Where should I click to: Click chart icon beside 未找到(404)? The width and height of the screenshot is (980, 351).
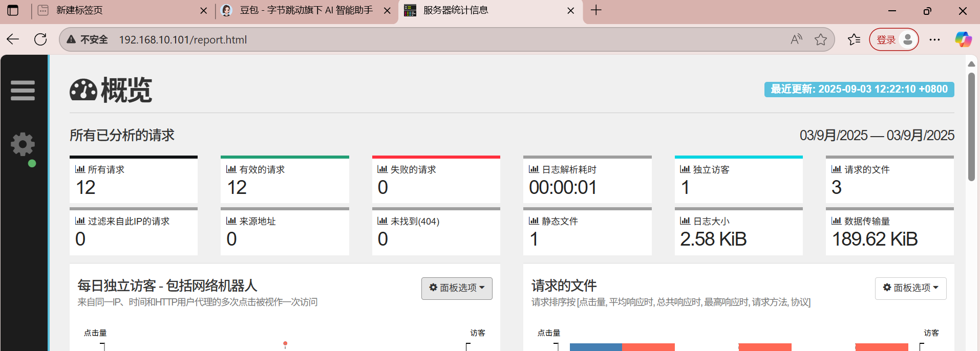coord(382,221)
